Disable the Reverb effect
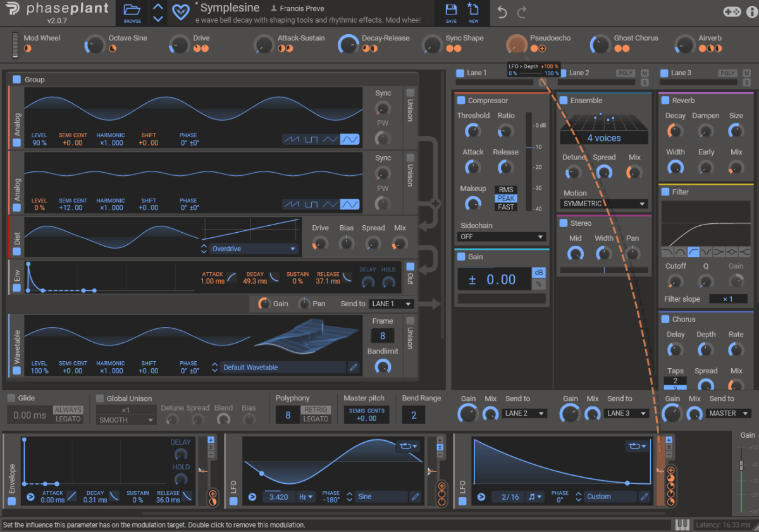Viewport: 759px width, 532px height. [665, 100]
